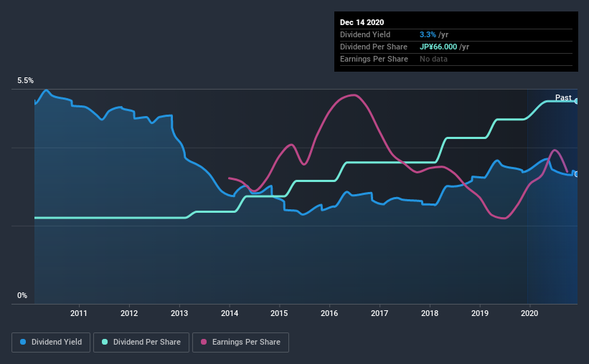589x364 pixels.
Task: Select the 2014 x-axis label
Action: (229, 313)
